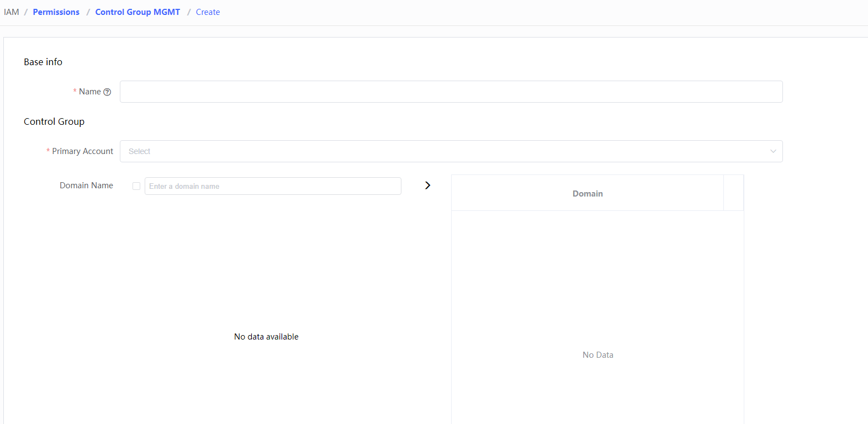Click the Primary Account field label
The image size is (868, 424).
[82, 151]
